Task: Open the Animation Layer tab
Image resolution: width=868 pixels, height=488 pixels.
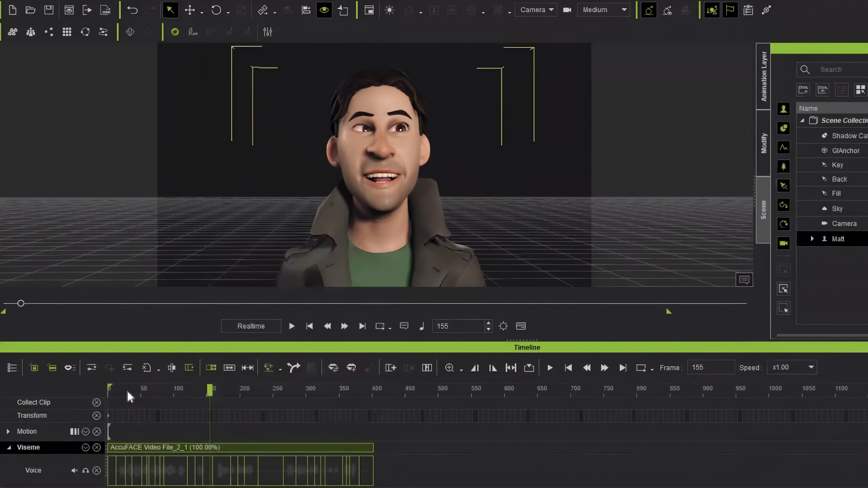Action: click(x=764, y=76)
